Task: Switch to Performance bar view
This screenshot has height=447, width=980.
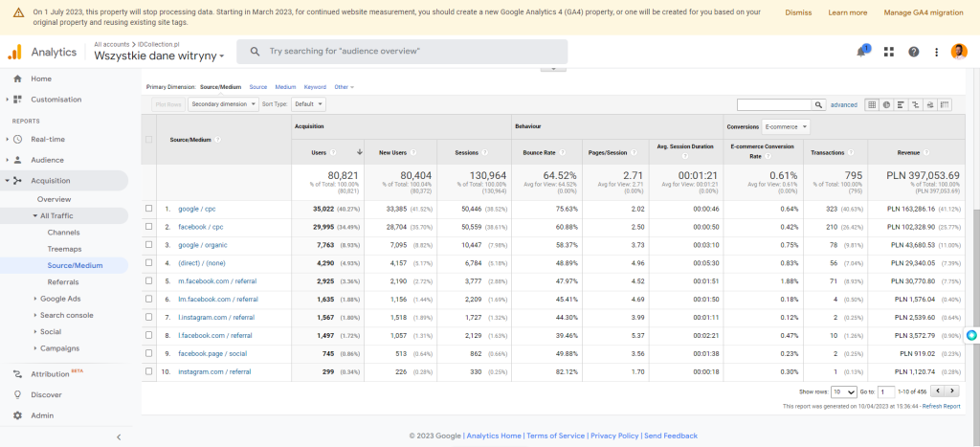Action: pyautogui.click(x=901, y=104)
